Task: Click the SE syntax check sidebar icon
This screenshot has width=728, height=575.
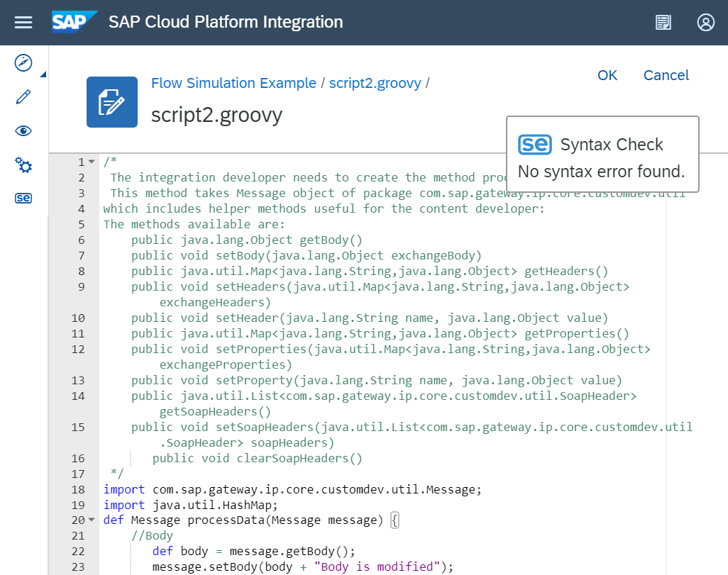Action: (x=23, y=199)
